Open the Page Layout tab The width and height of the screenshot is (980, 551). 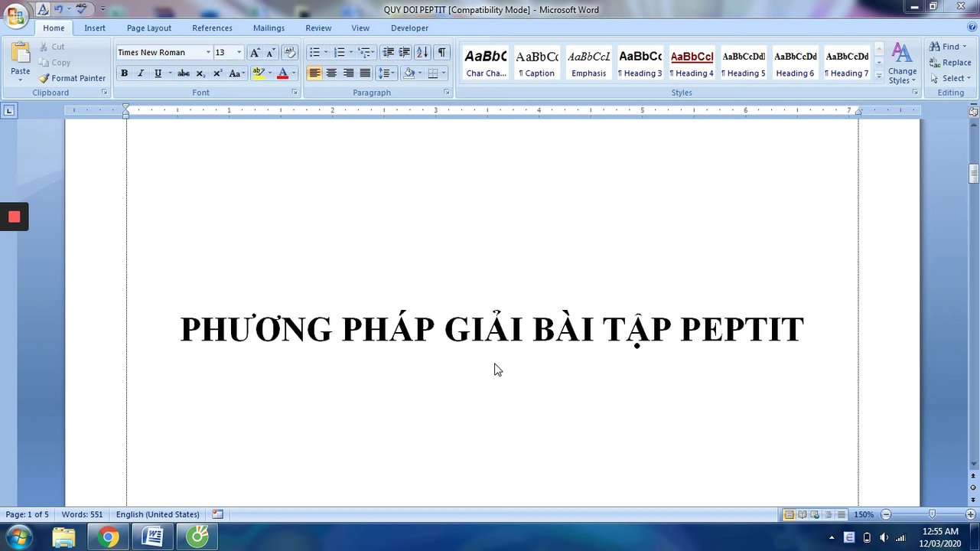tap(149, 28)
